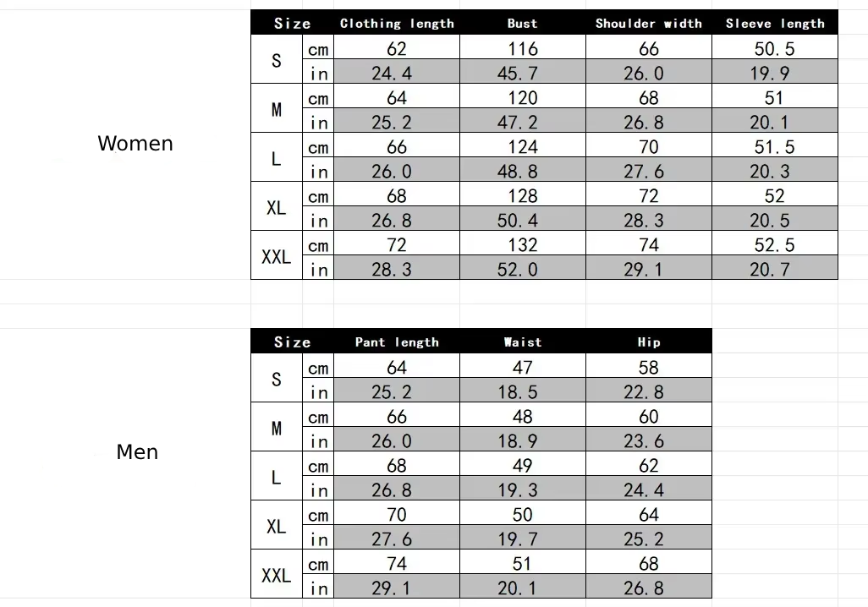
Task: Click the Men label beside the bottom table
Action: 137,452
